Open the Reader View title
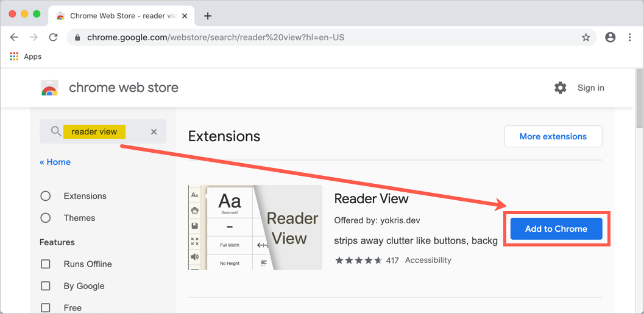Viewport: 644px width, 314px height. pyautogui.click(x=371, y=198)
